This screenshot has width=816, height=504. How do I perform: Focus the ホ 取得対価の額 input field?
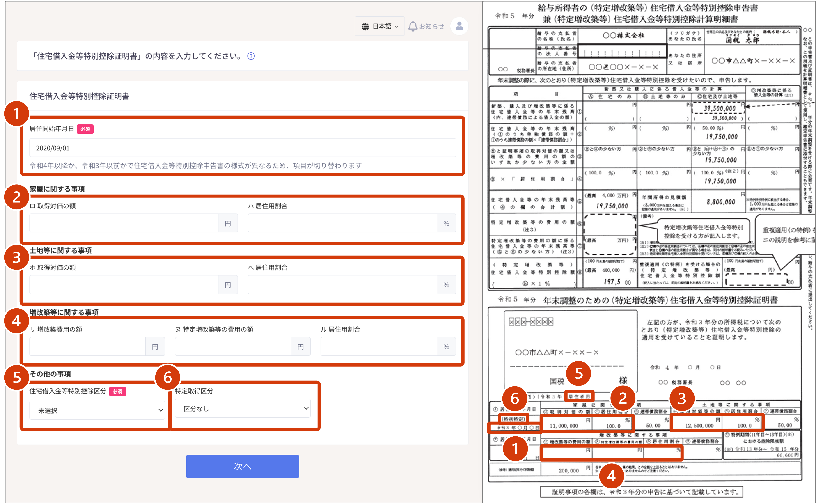124,285
